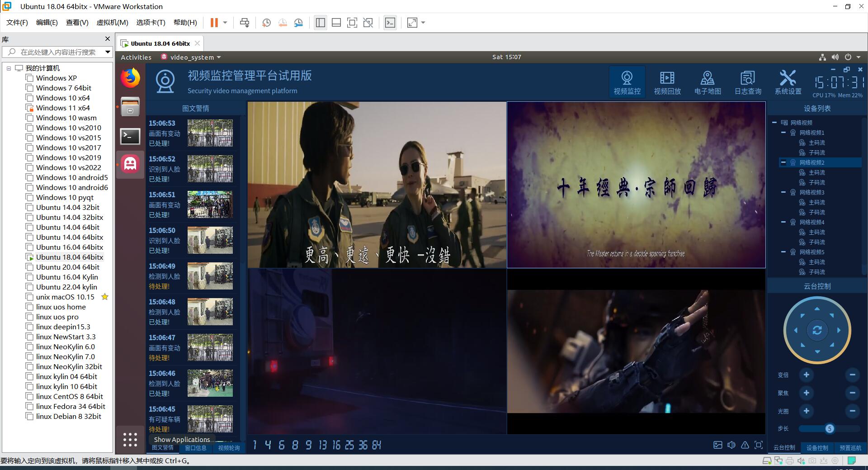Toggle the sound speaker icon below videos

(731, 445)
